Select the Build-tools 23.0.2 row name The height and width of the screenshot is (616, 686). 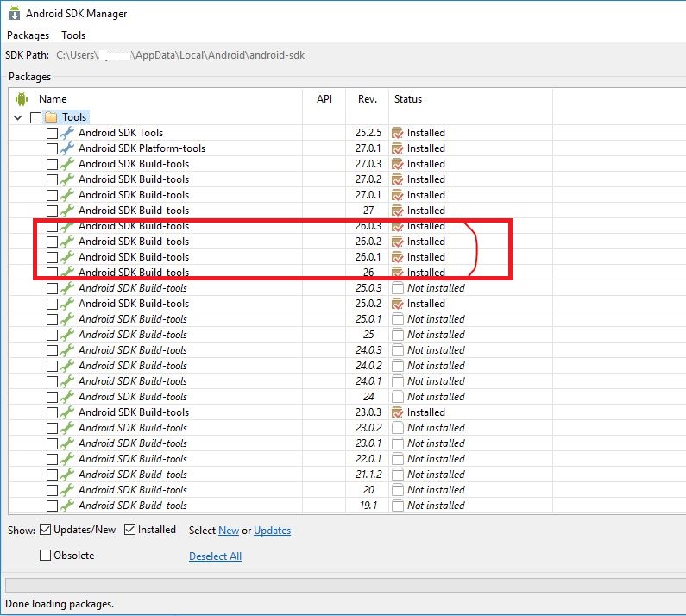(x=133, y=428)
